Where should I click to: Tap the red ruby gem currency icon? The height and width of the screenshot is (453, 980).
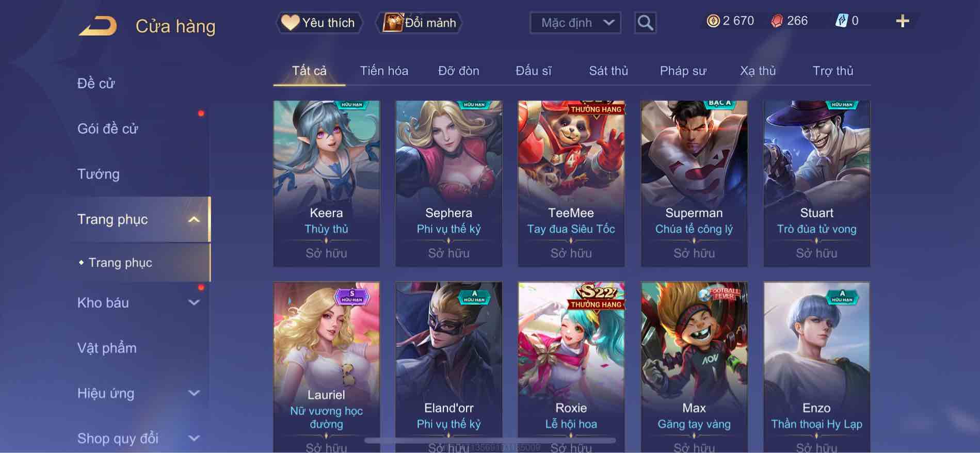(x=777, y=21)
